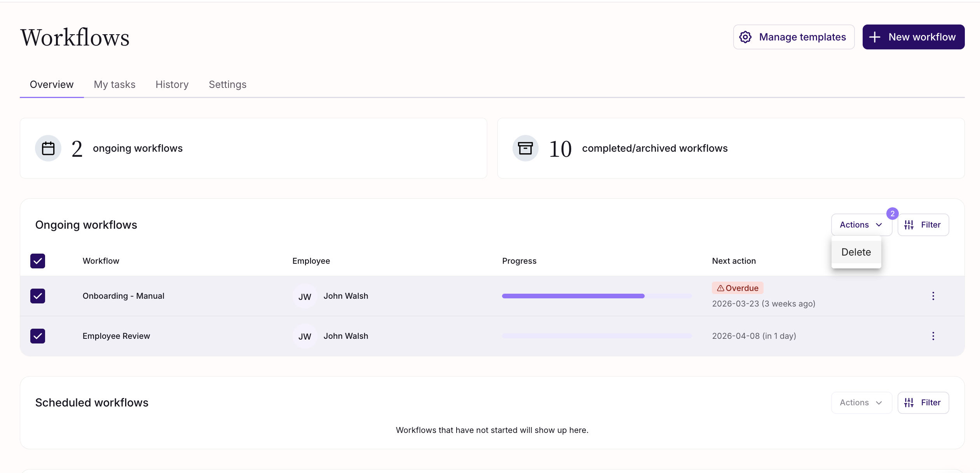This screenshot has height=473, width=980.
Task: Click the gear icon in Manage templates
Action: pos(745,37)
